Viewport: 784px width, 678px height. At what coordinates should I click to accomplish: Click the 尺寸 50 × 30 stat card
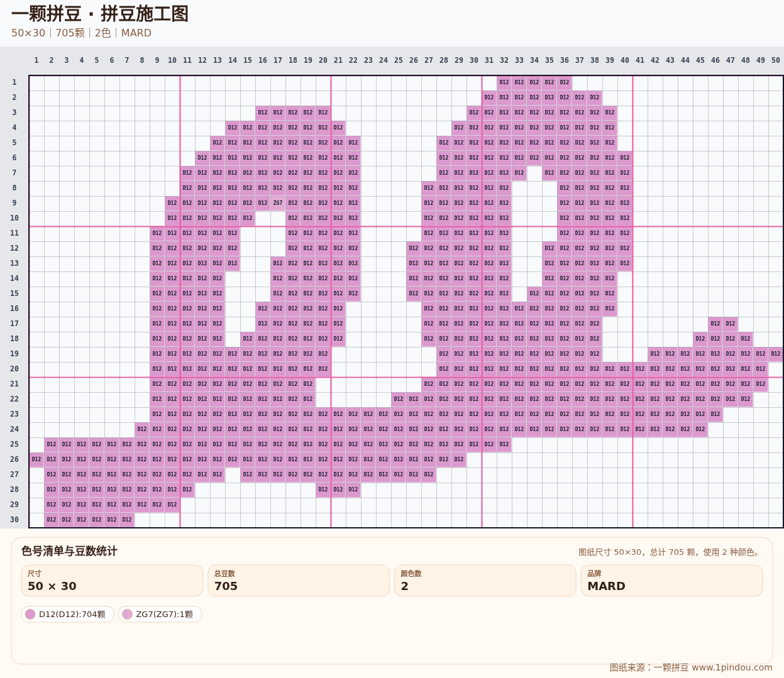coord(112,581)
